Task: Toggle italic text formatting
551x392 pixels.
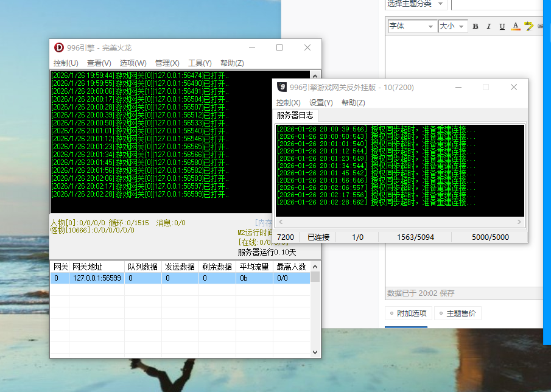Action: (489, 26)
